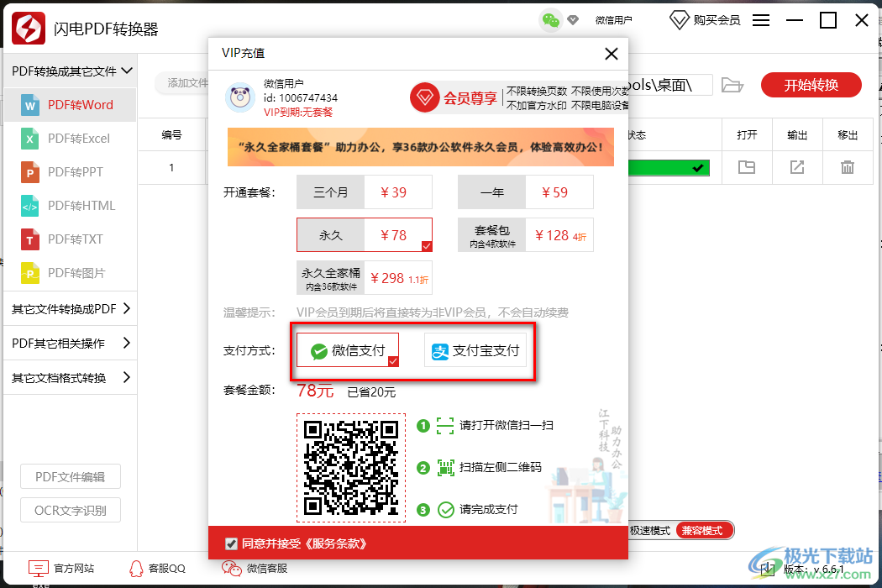Click the 输出 column header
Viewport: 882px width, 588px height.
(x=797, y=135)
